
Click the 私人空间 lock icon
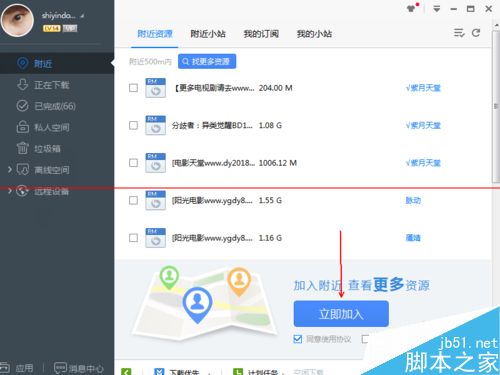pyautogui.click(x=23, y=127)
